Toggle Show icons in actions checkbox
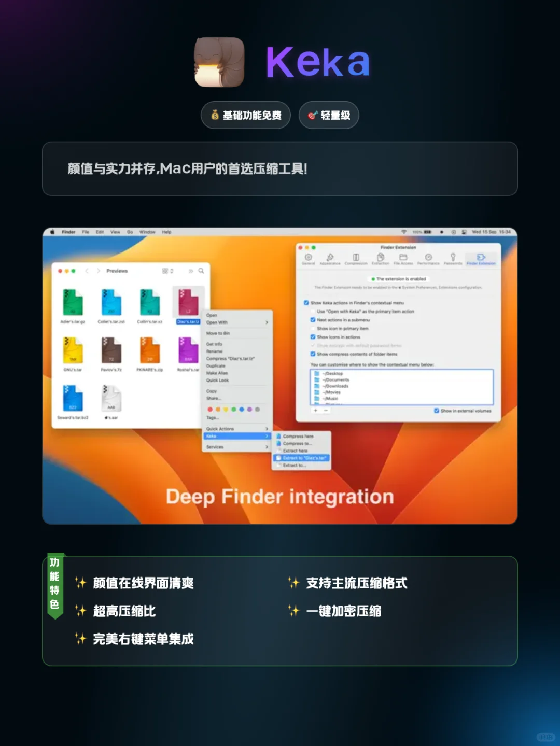Image resolution: width=560 pixels, height=746 pixels. [313, 337]
